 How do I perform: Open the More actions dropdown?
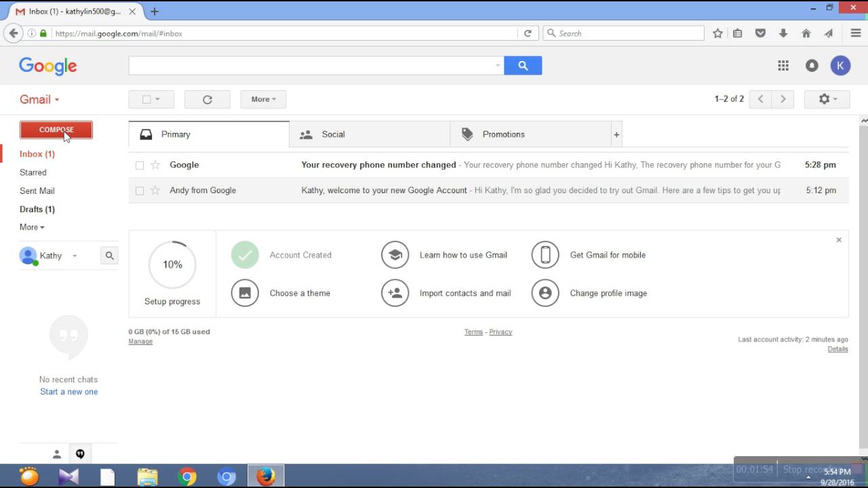(263, 100)
